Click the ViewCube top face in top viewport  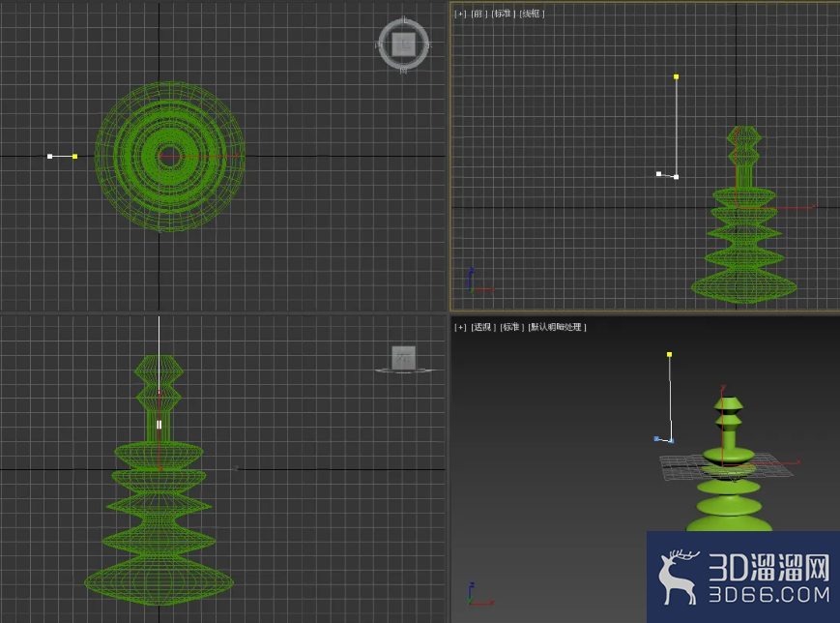pos(404,44)
